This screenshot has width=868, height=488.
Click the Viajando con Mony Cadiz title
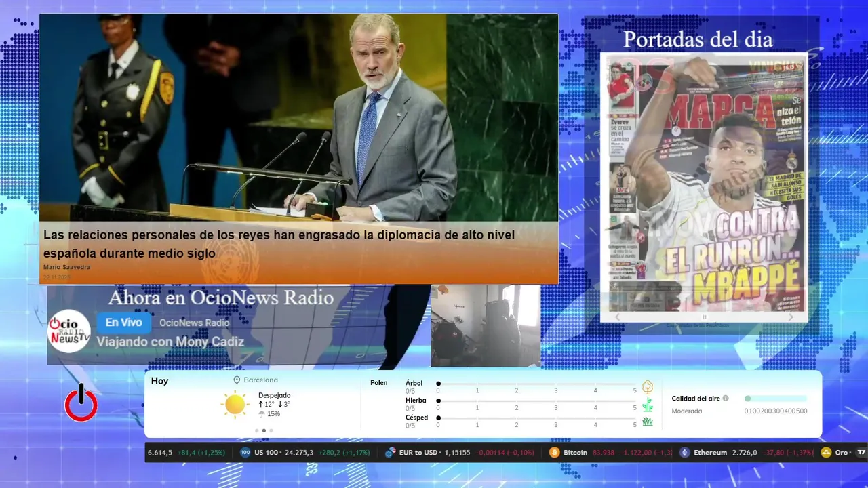click(170, 342)
